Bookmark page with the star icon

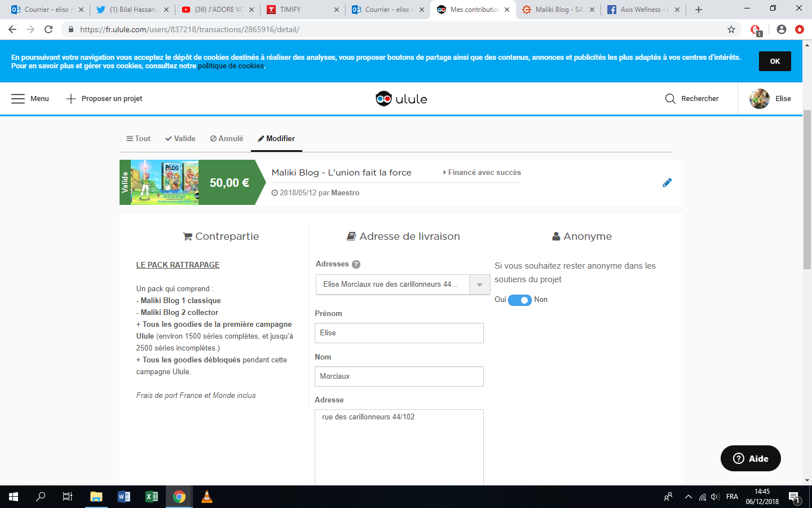point(731,29)
